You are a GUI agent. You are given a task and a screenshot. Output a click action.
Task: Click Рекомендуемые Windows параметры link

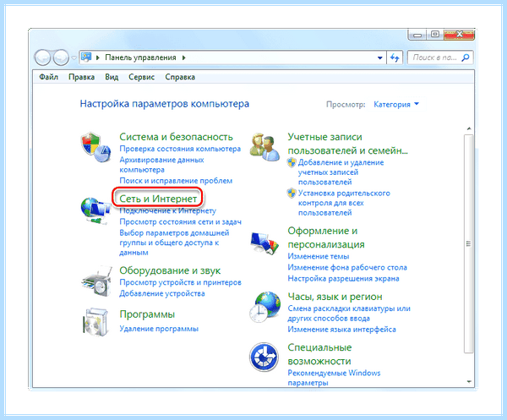coord(334,378)
